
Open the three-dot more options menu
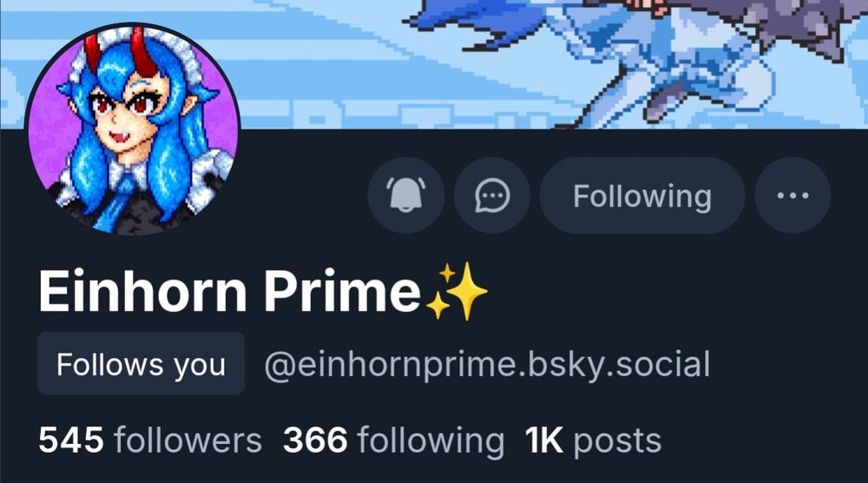click(x=792, y=195)
